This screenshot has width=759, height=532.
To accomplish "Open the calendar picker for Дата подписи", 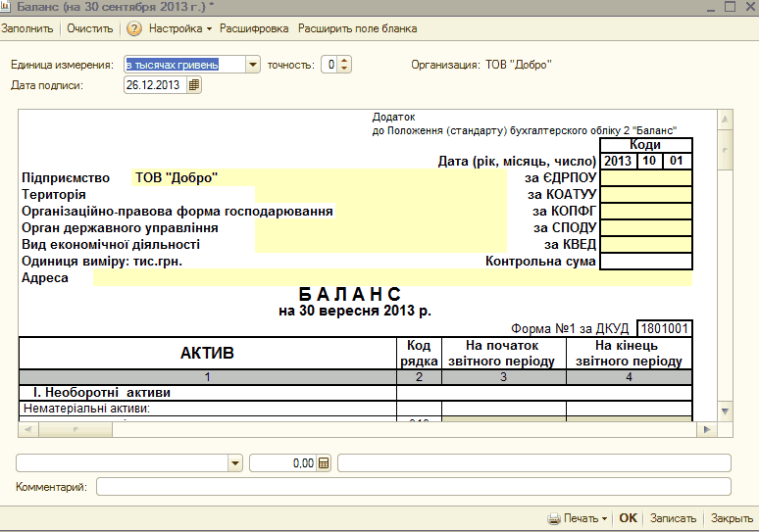I will tap(194, 85).
